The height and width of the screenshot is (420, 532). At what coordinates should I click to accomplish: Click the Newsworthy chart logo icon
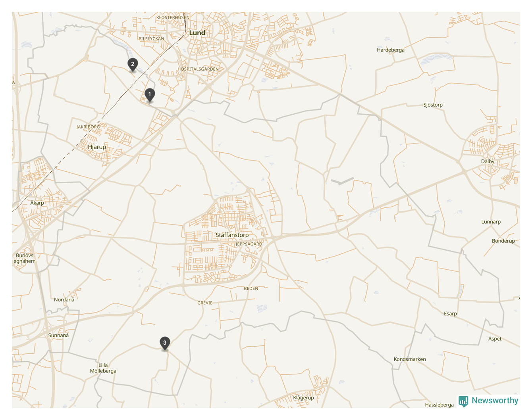463,401
